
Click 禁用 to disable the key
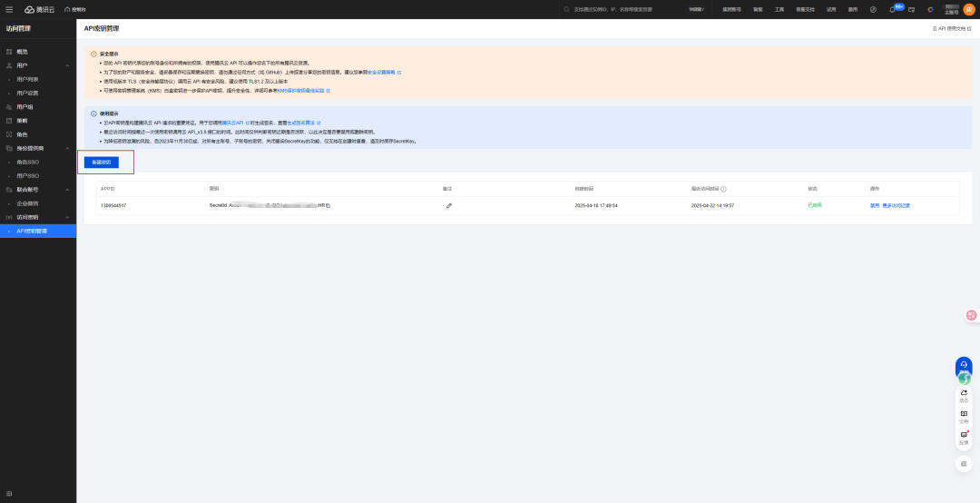[875, 205]
